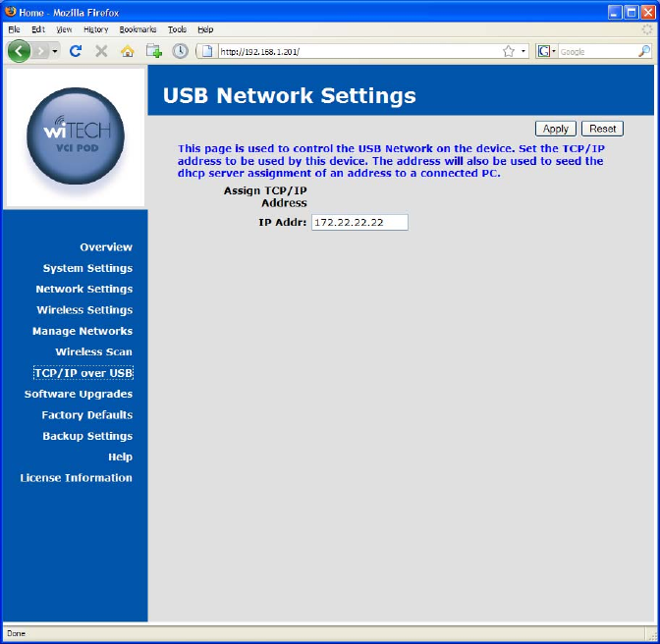Image resolution: width=660 pixels, height=644 pixels.
Task: Open Software Upgrades page
Action: [79, 394]
